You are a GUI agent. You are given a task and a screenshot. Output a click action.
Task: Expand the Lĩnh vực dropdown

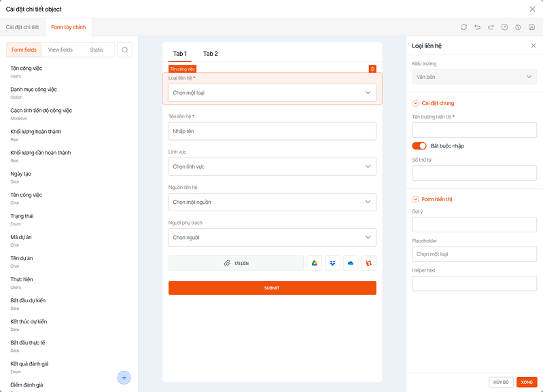click(272, 166)
